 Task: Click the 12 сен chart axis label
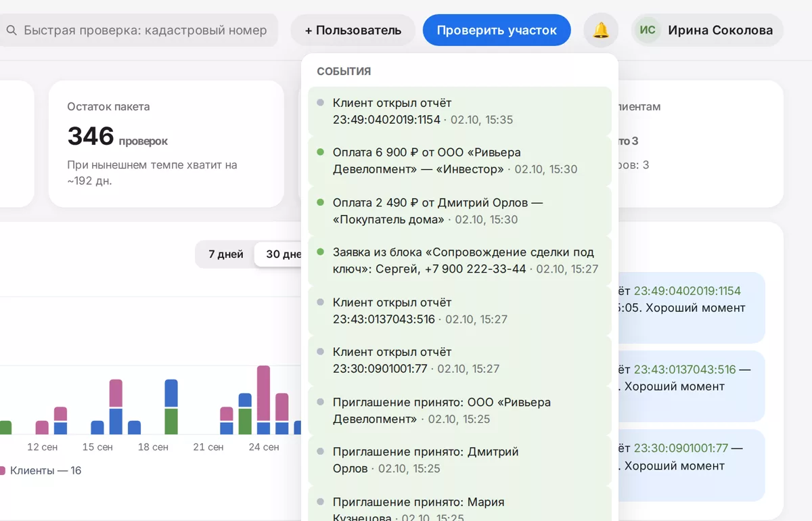click(42, 447)
